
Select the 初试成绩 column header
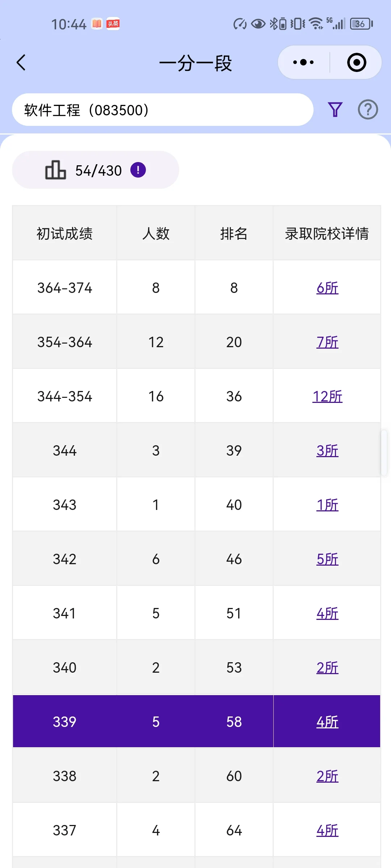pos(64,234)
